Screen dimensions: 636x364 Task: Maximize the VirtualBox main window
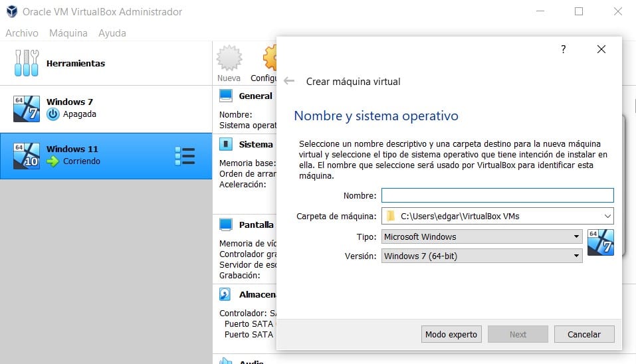point(579,11)
